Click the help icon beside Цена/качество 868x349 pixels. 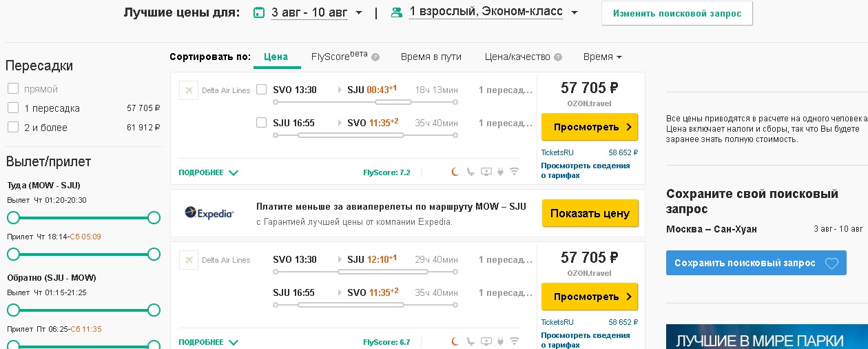click(x=558, y=57)
